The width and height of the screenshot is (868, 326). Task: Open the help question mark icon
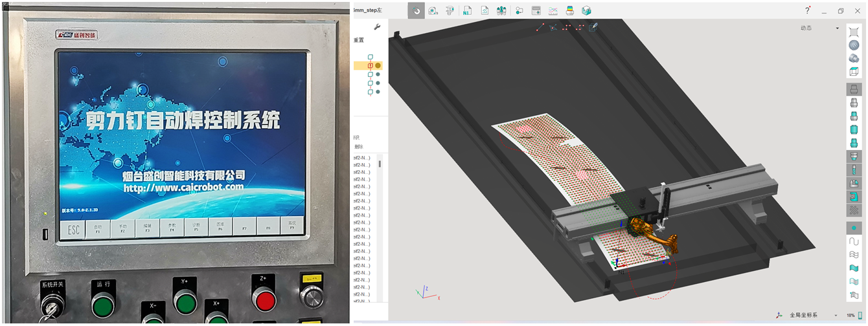coord(807,10)
